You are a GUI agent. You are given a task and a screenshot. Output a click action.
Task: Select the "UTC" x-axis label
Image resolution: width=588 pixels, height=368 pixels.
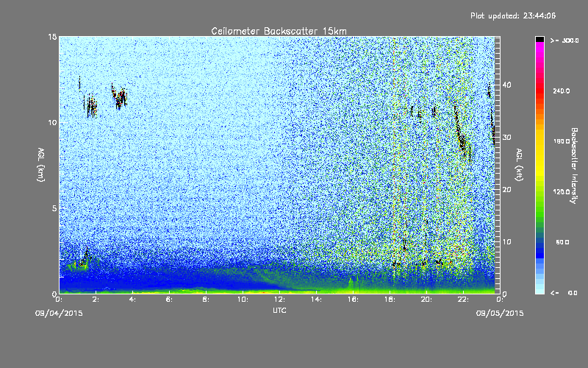tap(279, 310)
